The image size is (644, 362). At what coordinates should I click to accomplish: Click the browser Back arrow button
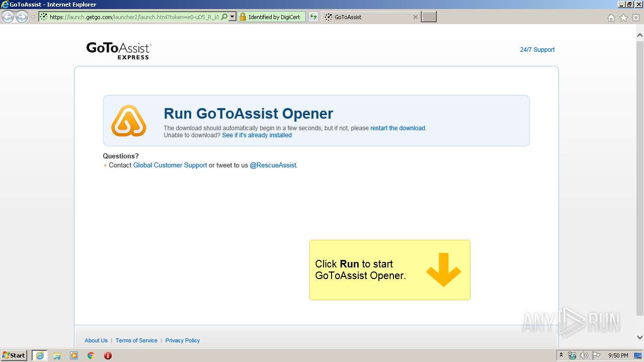click(8, 17)
